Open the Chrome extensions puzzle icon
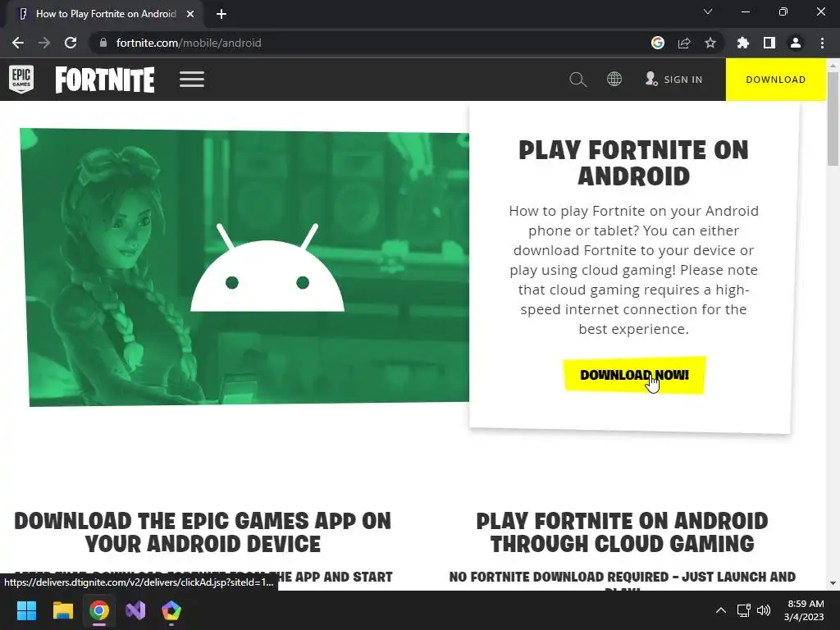 (x=743, y=43)
